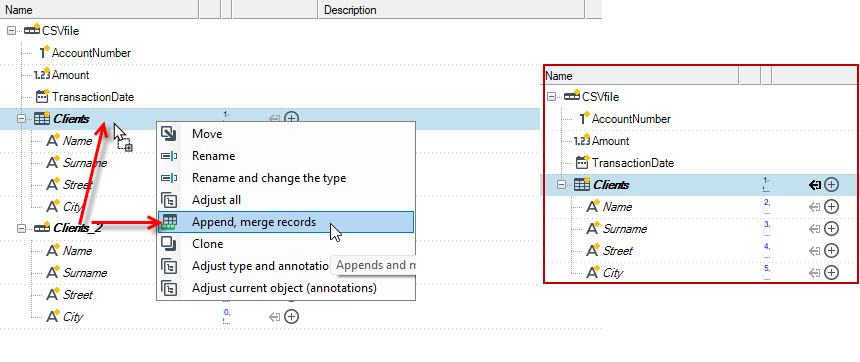Select Name under Clients_2
The height and width of the screenshot is (362, 860).
[x=77, y=251]
